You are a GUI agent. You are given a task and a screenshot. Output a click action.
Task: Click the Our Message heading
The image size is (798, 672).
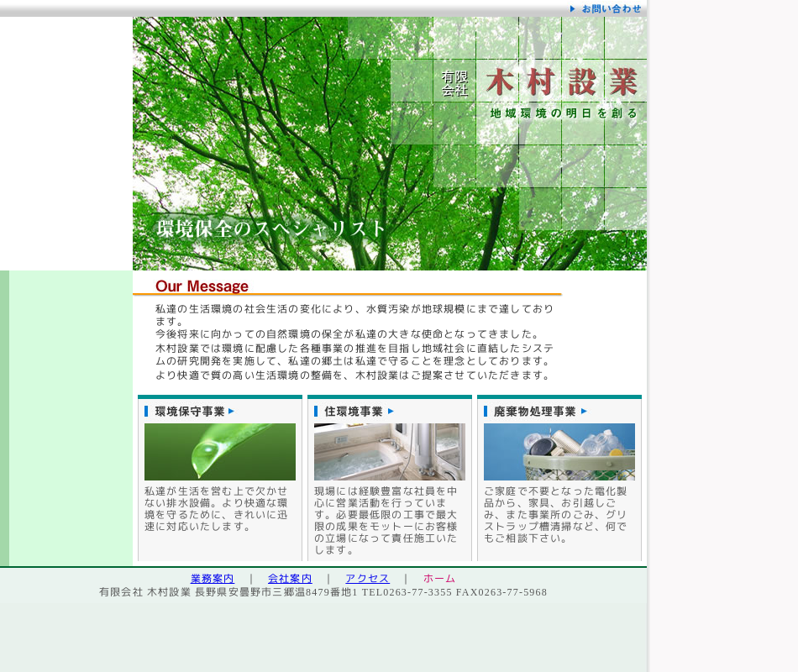point(202,286)
